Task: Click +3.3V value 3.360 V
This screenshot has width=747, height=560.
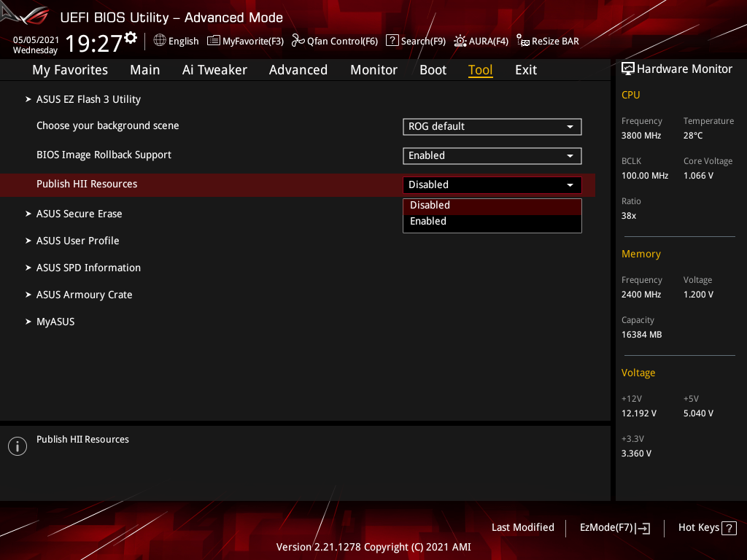Action: (x=636, y=453)
